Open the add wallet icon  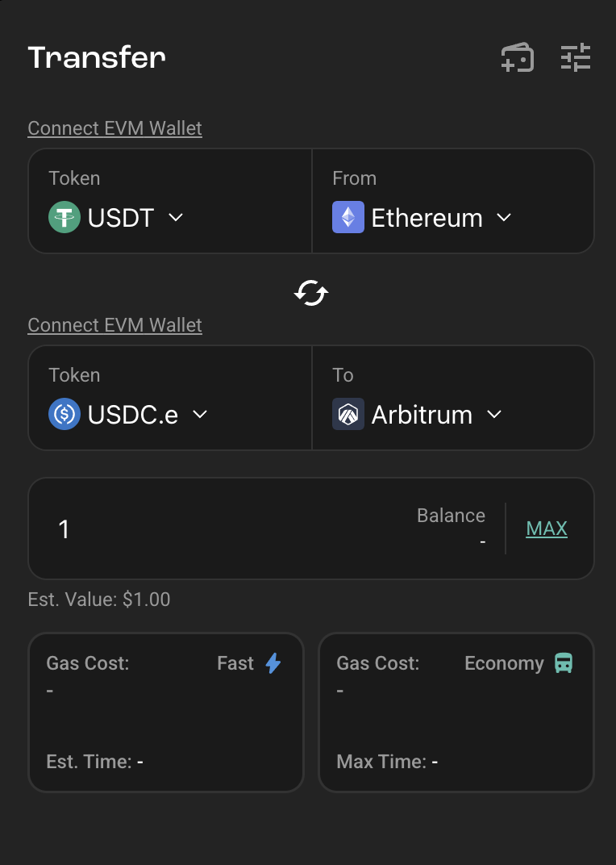tap(518, 57)
